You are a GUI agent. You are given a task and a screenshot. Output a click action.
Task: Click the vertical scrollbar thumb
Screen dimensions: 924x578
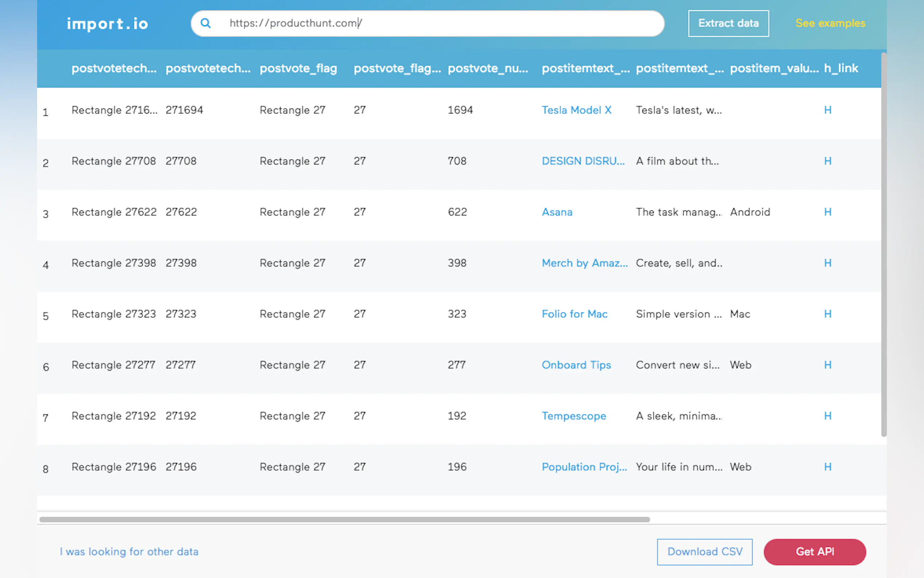(x=884, y=245)
